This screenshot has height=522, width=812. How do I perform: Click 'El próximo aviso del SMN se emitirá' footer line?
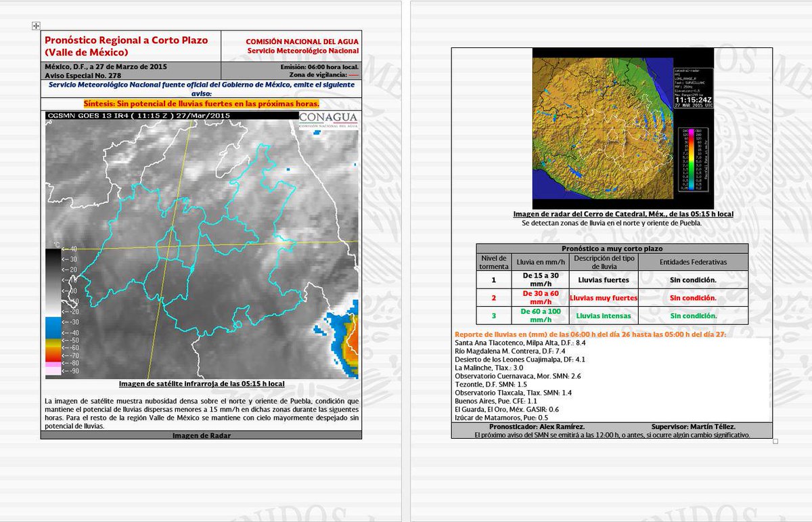pos(612,435)
